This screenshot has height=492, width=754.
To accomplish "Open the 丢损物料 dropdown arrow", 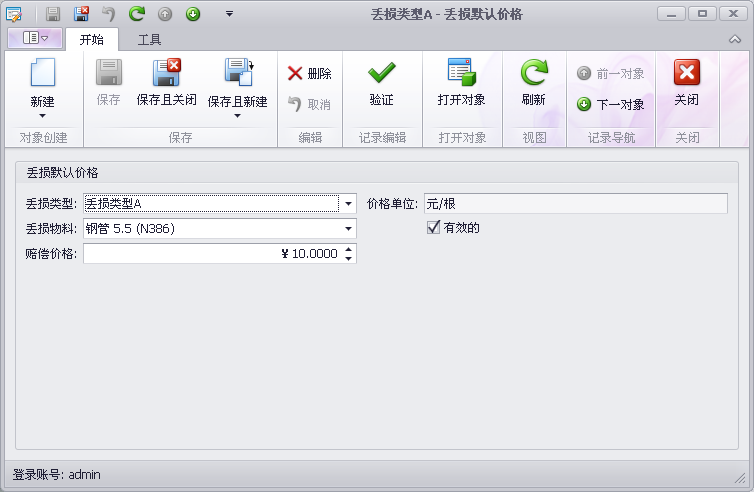I will click(x=348, y=228).
